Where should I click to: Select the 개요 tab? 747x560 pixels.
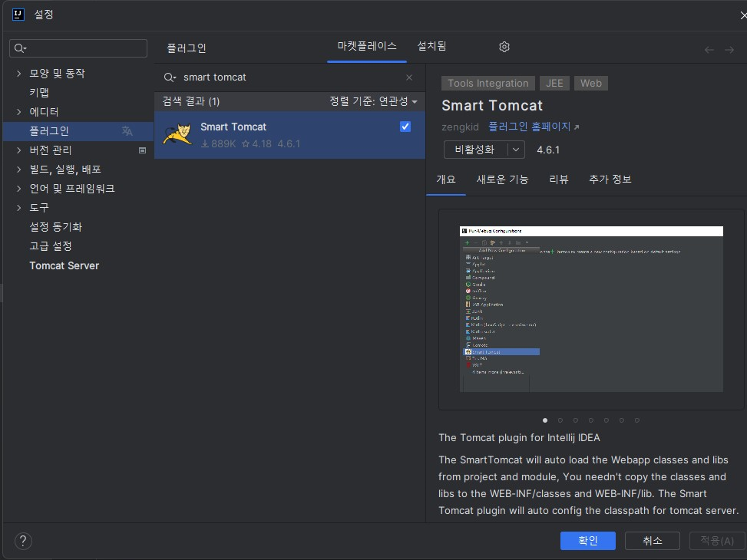[x=446, y=179]
